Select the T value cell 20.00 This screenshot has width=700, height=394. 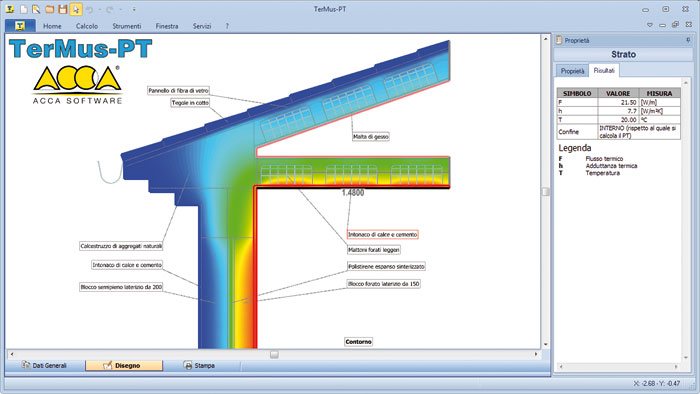point(618,120)
